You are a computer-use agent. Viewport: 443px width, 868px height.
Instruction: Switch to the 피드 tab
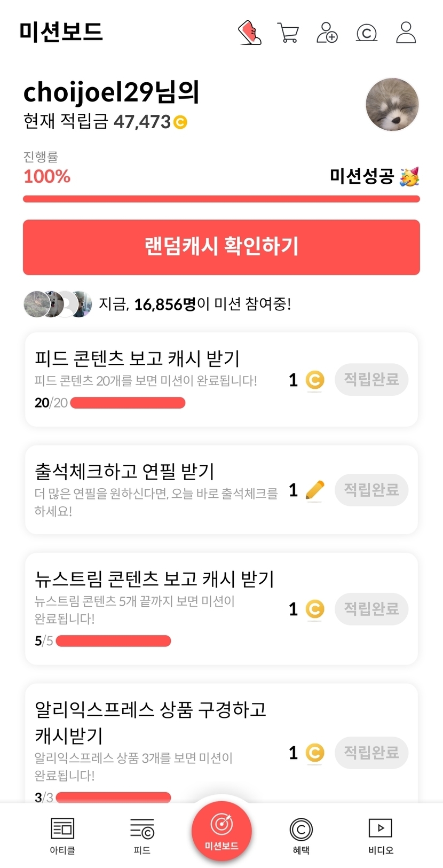142,835
